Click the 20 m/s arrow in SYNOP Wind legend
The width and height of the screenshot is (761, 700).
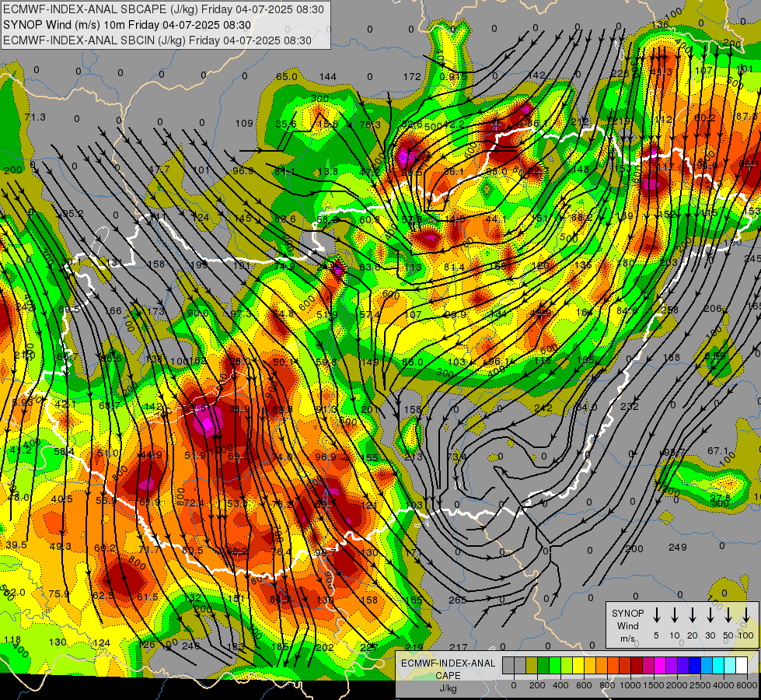693,614
